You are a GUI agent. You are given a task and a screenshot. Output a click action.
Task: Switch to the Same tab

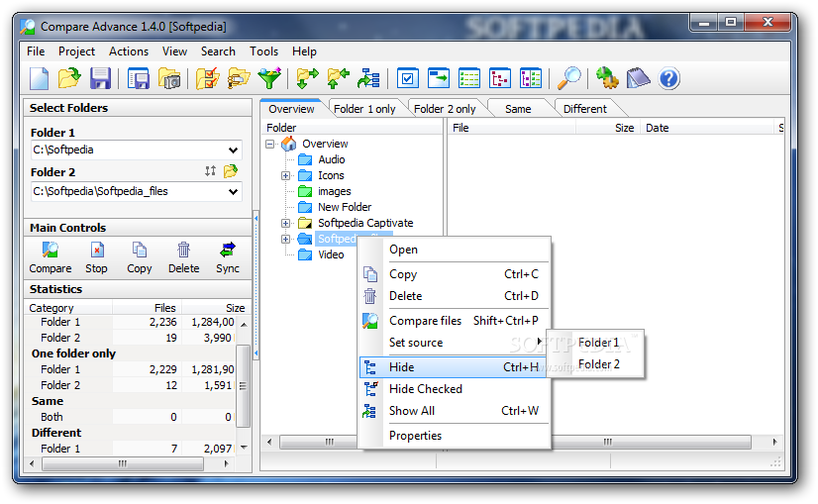pos(518,109)
